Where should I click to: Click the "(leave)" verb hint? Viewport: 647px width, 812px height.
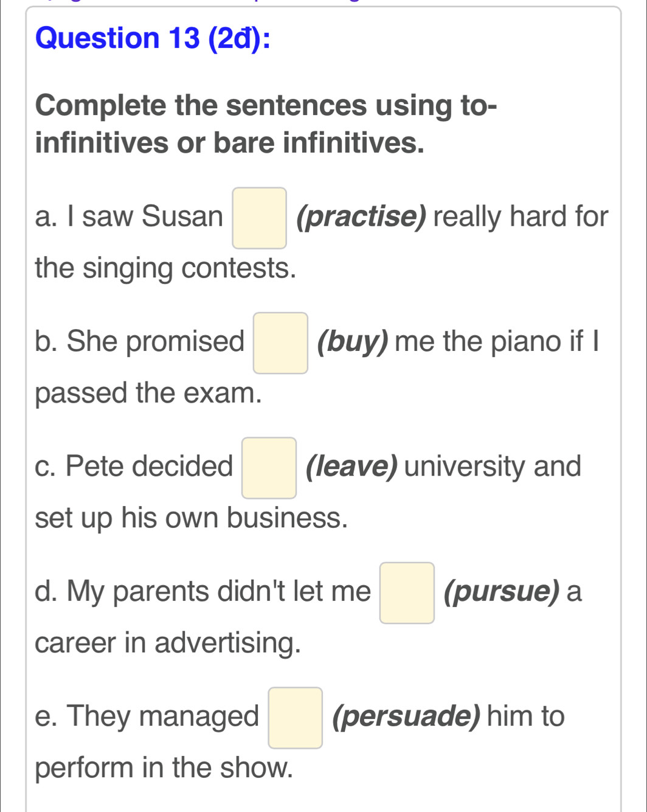[353, 467]
